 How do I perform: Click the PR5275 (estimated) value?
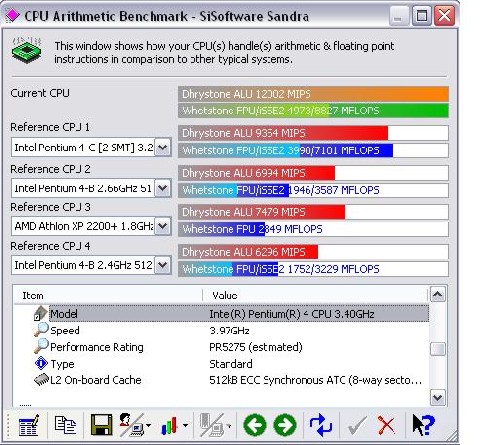(256, 347)
